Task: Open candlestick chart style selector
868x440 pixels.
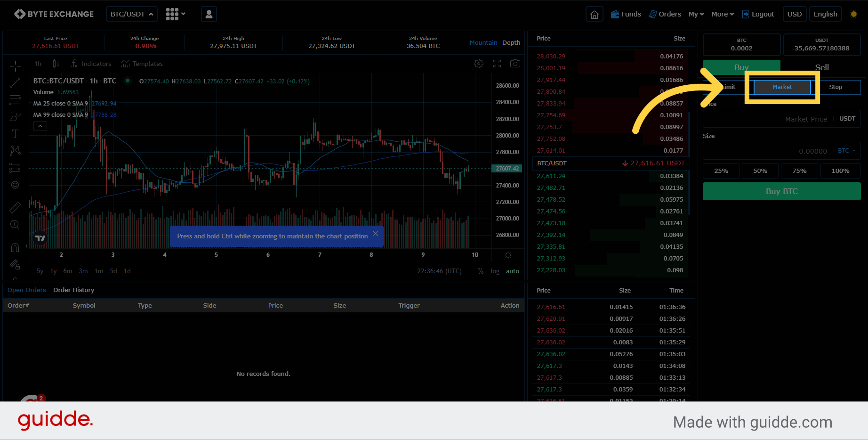Action: (56, 64)
